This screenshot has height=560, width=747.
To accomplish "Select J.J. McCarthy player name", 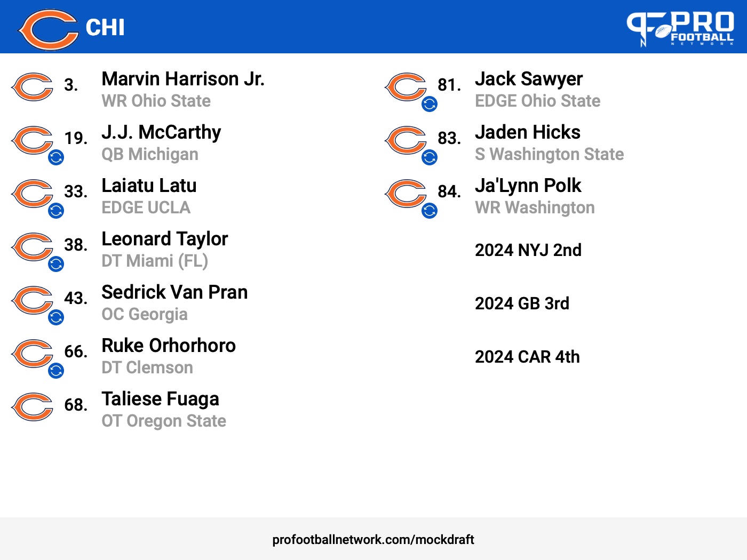I will tap(161, 132).
